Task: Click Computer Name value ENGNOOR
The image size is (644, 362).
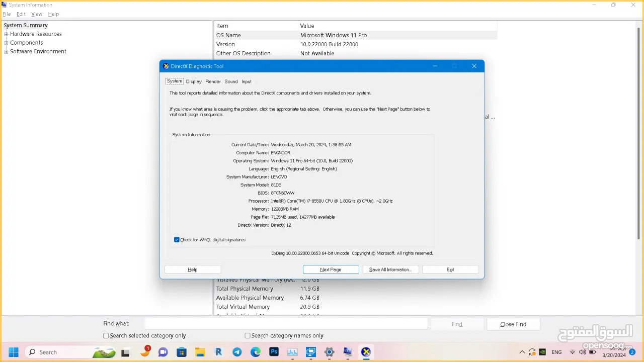Action: (x=281, y=153)
